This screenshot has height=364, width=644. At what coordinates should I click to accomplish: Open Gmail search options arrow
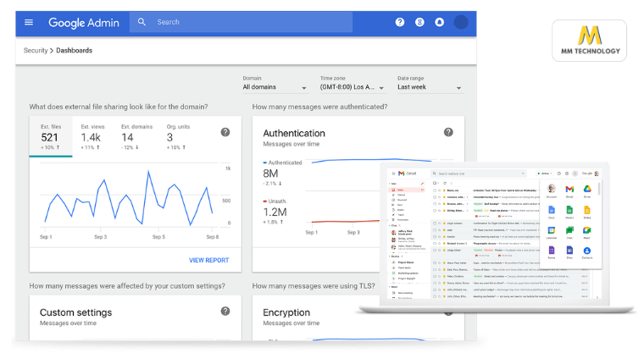[523, 174]
